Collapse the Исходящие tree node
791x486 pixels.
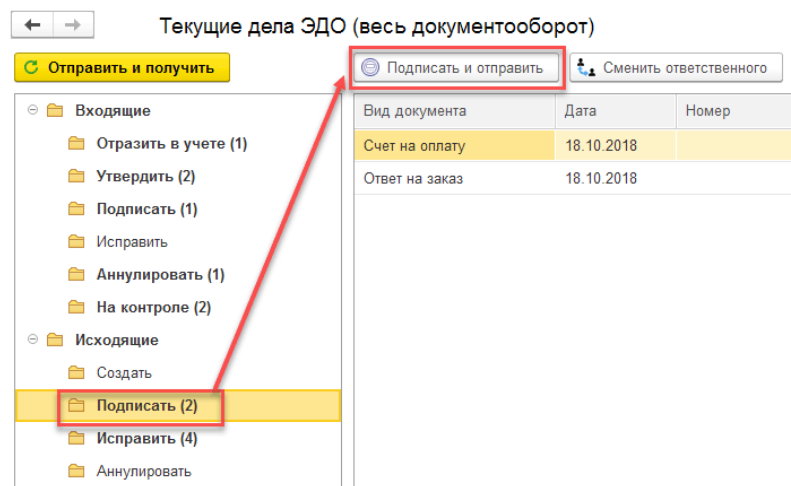33,339
